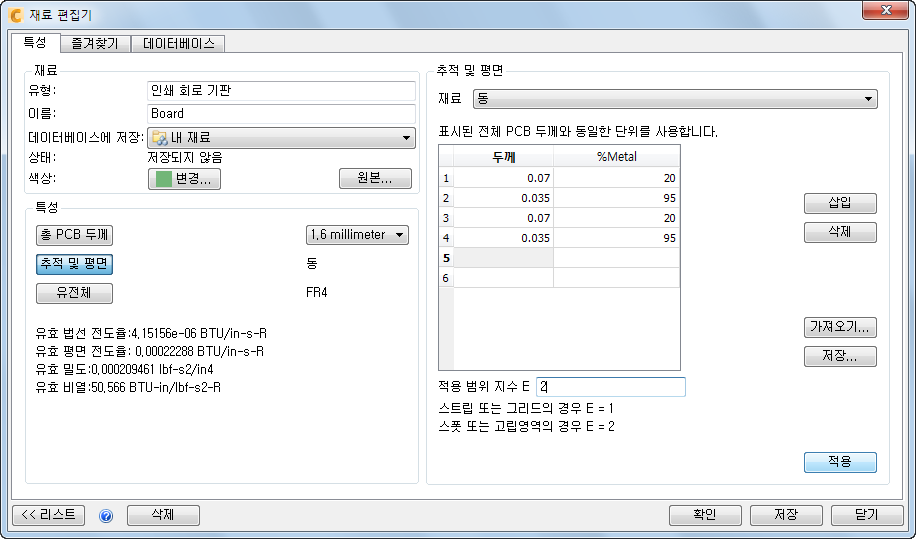Click the << 리스트 button
Image resolution: width=916 pixels, height=539 pixels.
[x=48, y=515]
